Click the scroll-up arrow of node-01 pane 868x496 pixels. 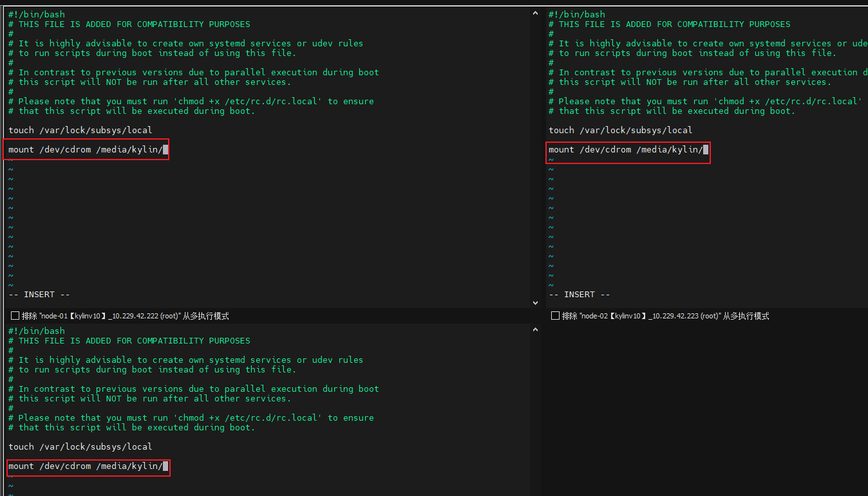pos(534,12)
